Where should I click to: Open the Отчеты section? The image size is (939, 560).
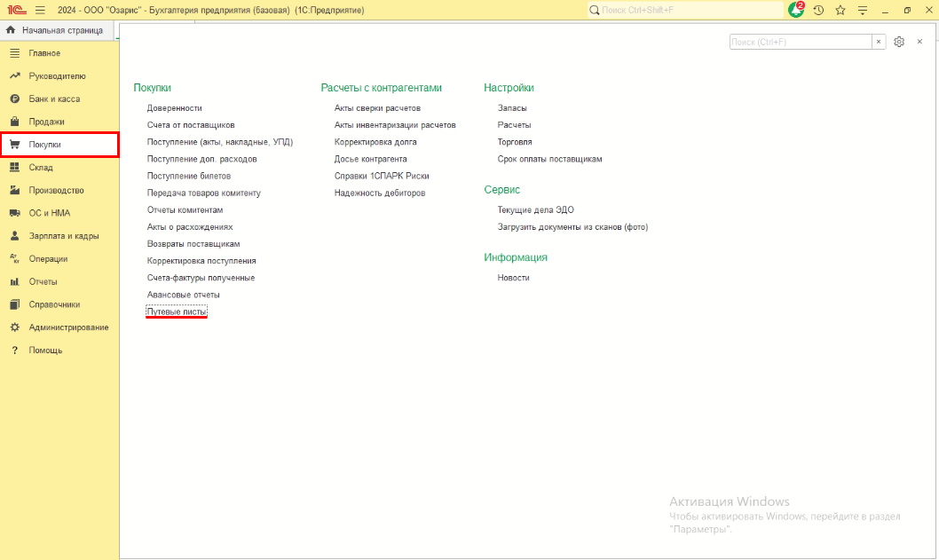tap(43, 281)
